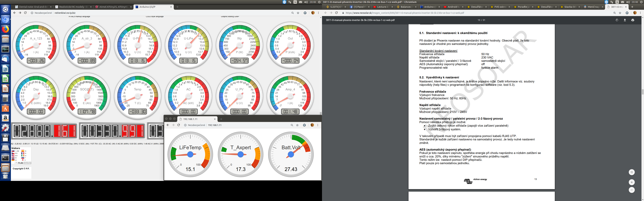Viewport: 644px width, 201px height.
Task: Open Amazon launcher in the dock
Action: [5, 118]
